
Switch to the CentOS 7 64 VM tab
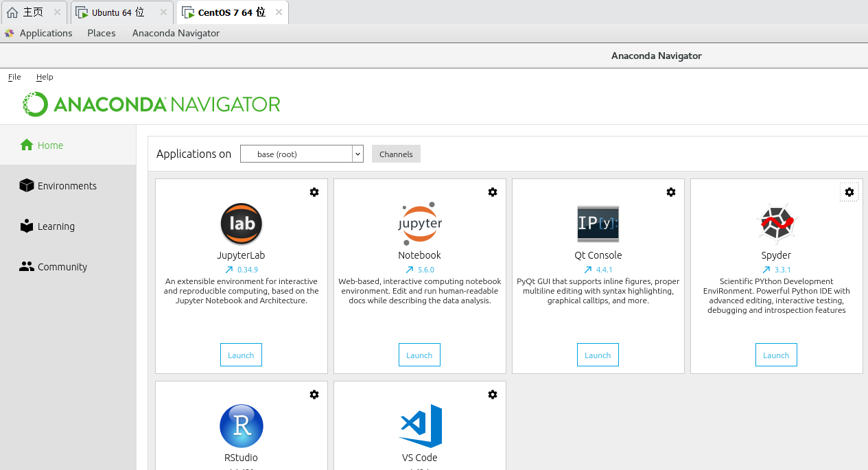point(232,12)
